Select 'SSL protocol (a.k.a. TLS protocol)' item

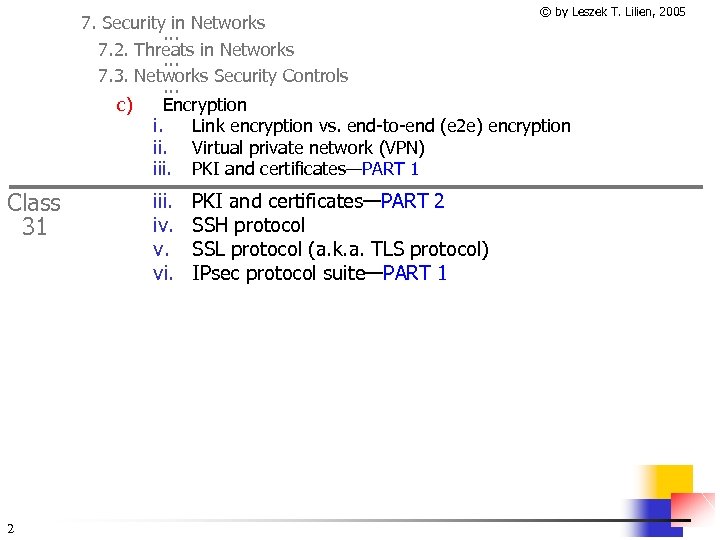pos(340,249)
